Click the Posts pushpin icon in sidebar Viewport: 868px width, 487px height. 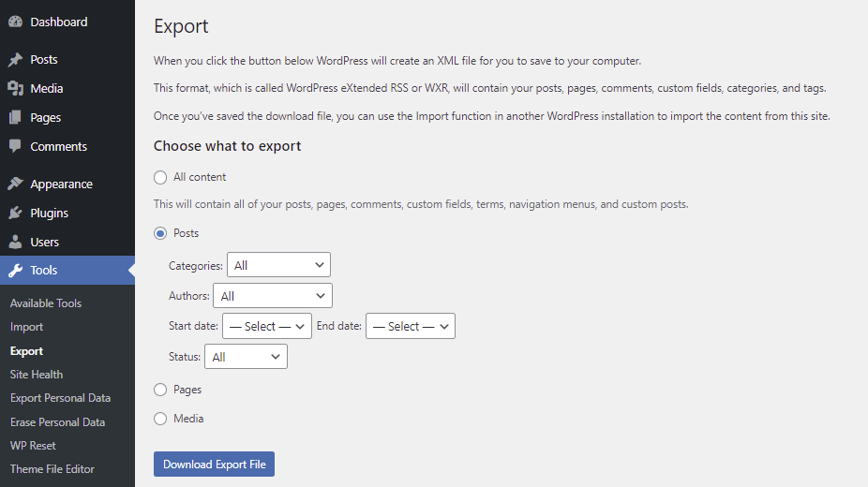tap(15, 59)
